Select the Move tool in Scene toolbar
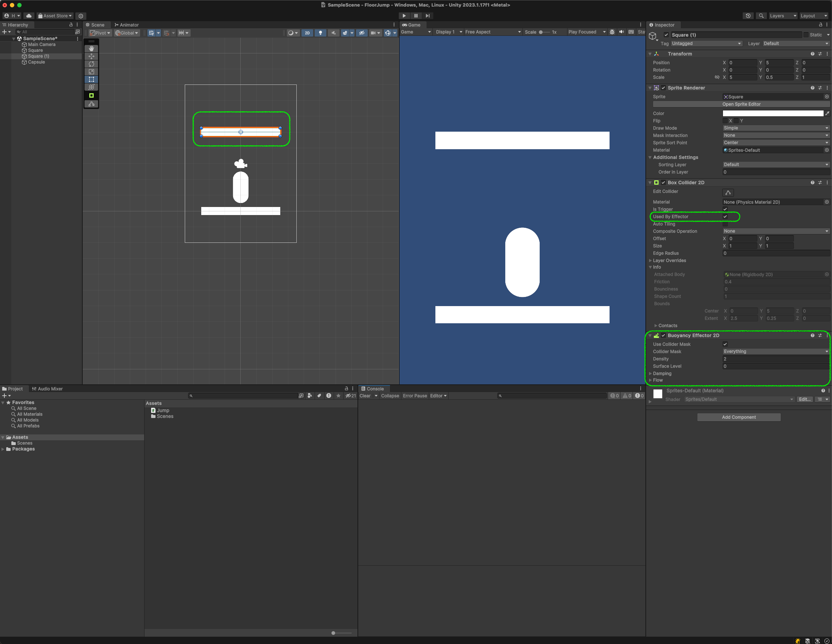This screenshot has width=832, height=644. coord(91,56)
